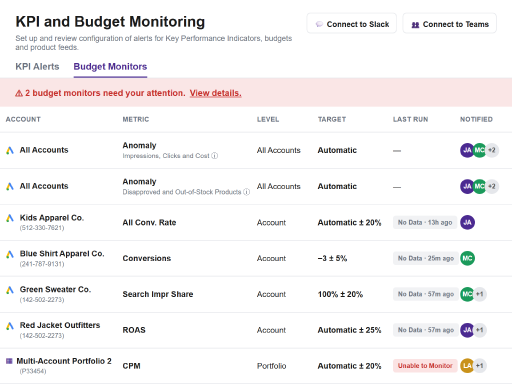The width and height of the screenshot is (512, 384).
Task: Click the MC avatar in the Disapproved Products row
Action: (479, 186)
